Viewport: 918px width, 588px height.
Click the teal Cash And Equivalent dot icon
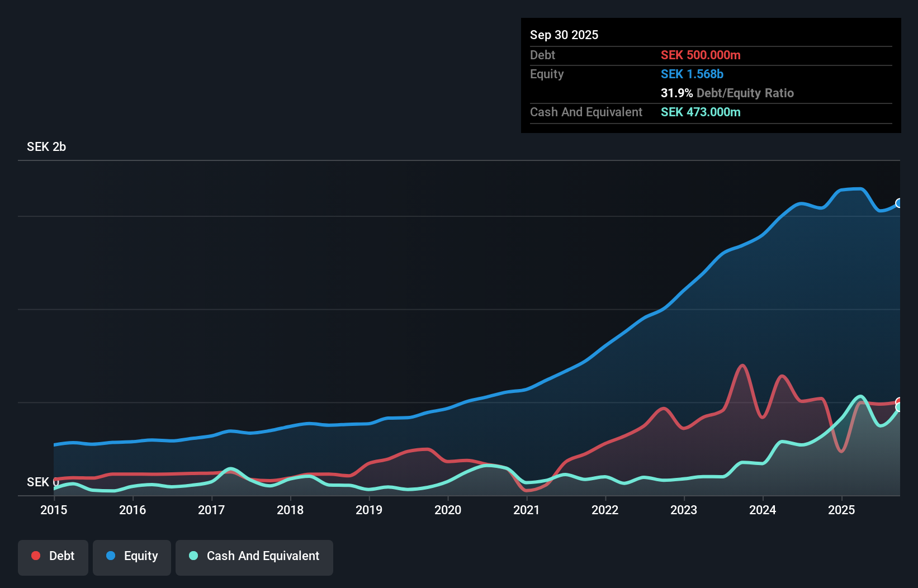pyautogui.click(x=192, y=556)
